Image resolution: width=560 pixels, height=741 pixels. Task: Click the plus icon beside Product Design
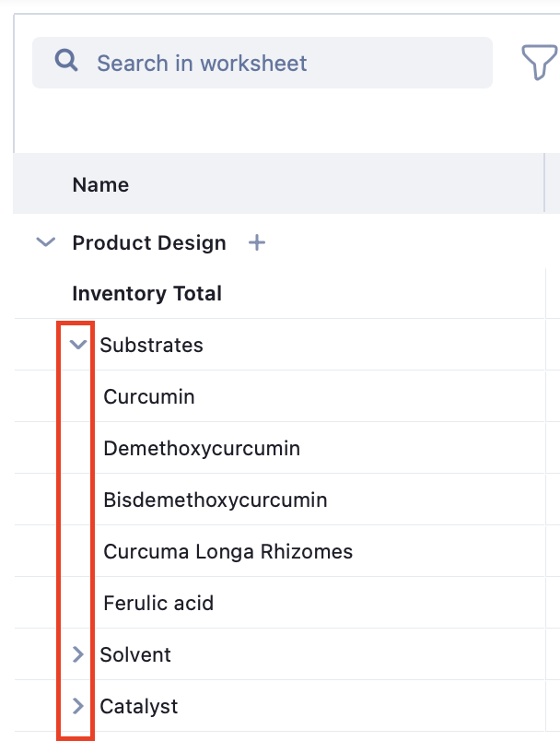point(257,242)
